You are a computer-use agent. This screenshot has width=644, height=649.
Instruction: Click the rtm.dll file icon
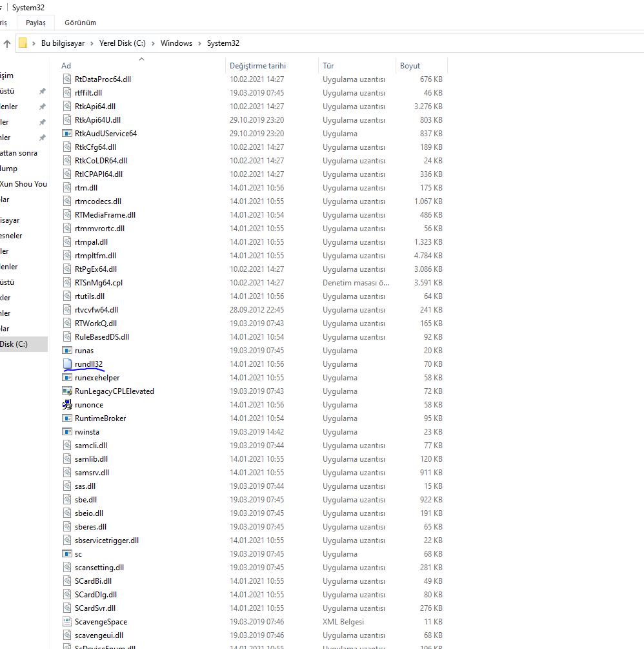67,187
